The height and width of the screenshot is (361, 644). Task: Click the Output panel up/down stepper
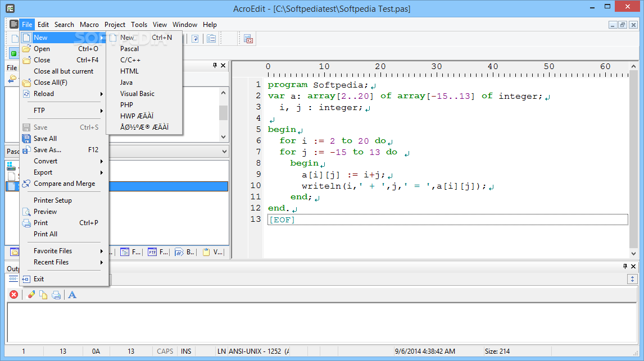632,279
